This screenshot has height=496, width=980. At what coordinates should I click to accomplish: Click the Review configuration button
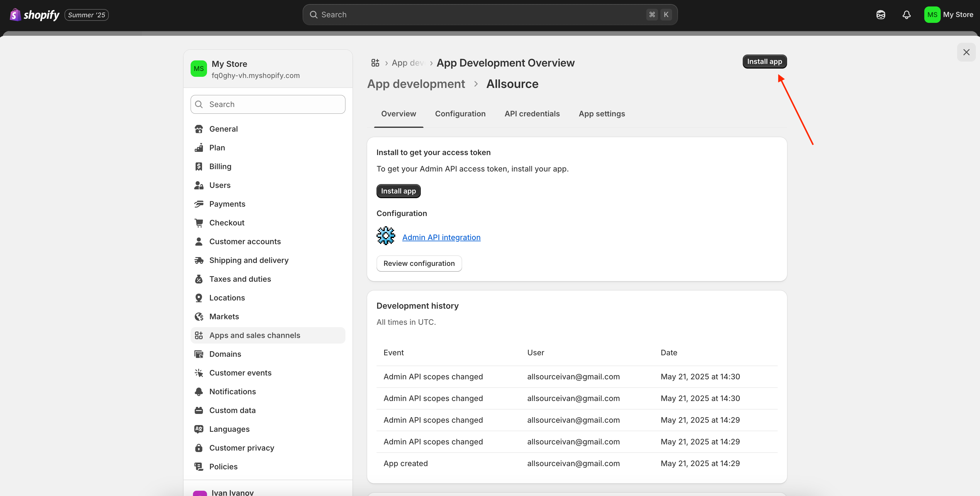(418, 263)
